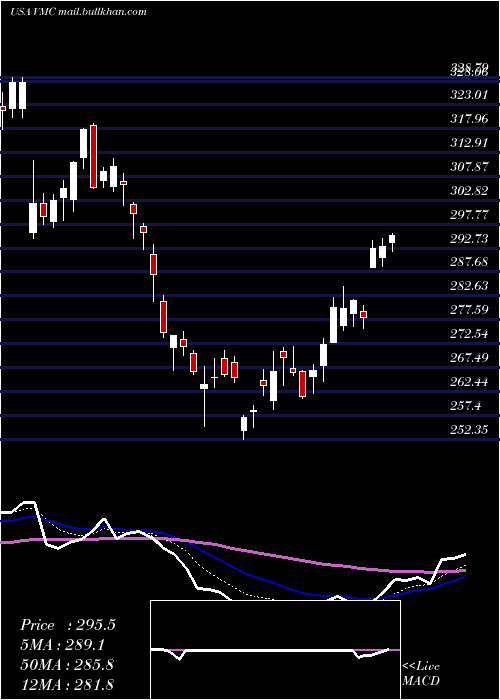500x700 pixels.
Task: Select the 272.54 price level label
Action: point(468,334)
